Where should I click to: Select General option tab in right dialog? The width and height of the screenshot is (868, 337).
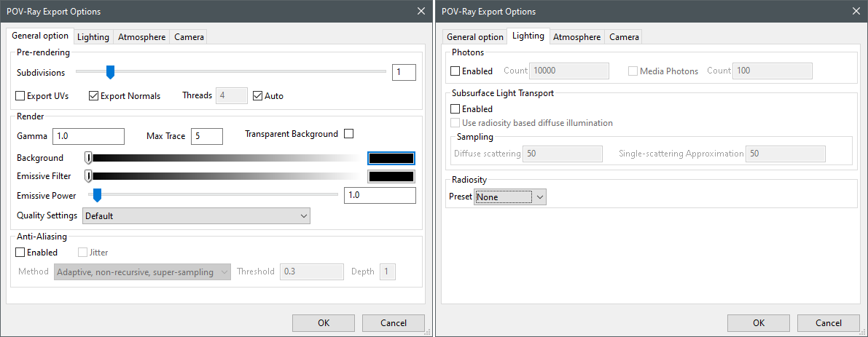click(474, 37)
